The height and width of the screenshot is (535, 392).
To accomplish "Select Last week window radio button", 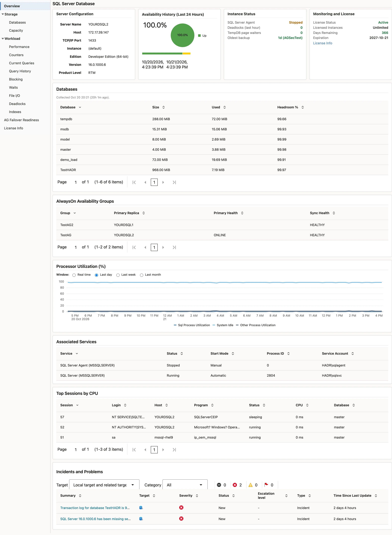I will point(118,275).
